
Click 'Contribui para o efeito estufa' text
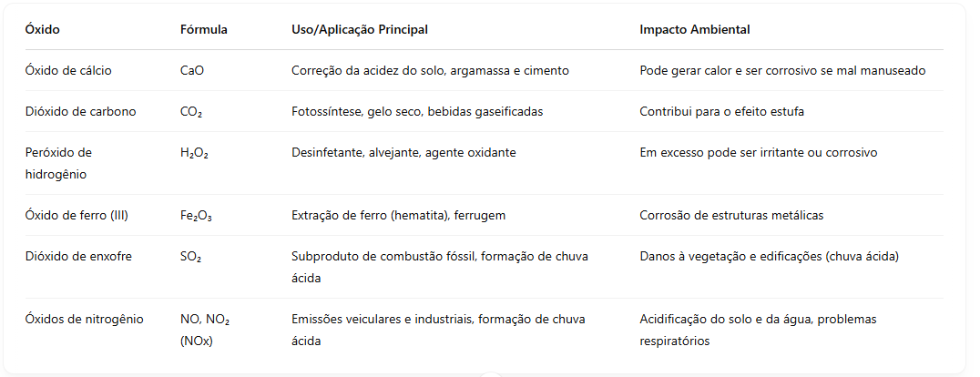(x=722, y=111)
